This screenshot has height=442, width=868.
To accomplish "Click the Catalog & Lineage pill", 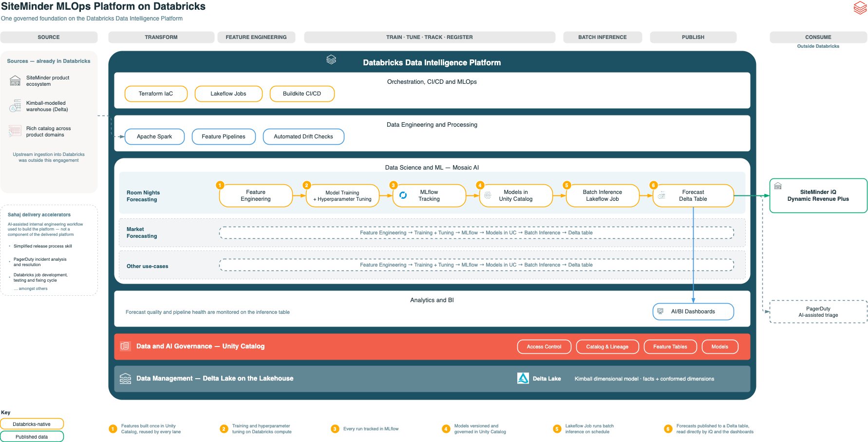I will tap(607, 346).
